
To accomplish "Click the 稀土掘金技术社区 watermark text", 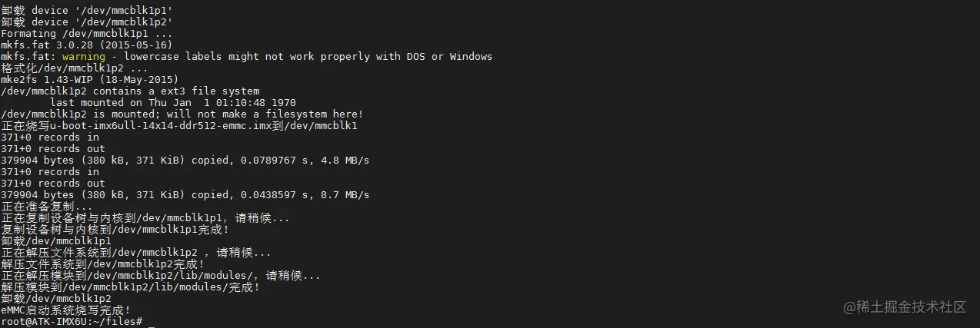I will 905,307.
